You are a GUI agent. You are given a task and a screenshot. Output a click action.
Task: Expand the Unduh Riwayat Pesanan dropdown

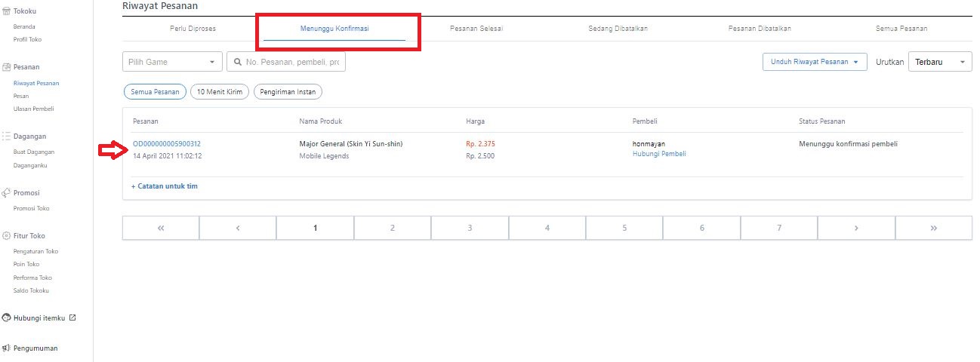coord(815,62)
